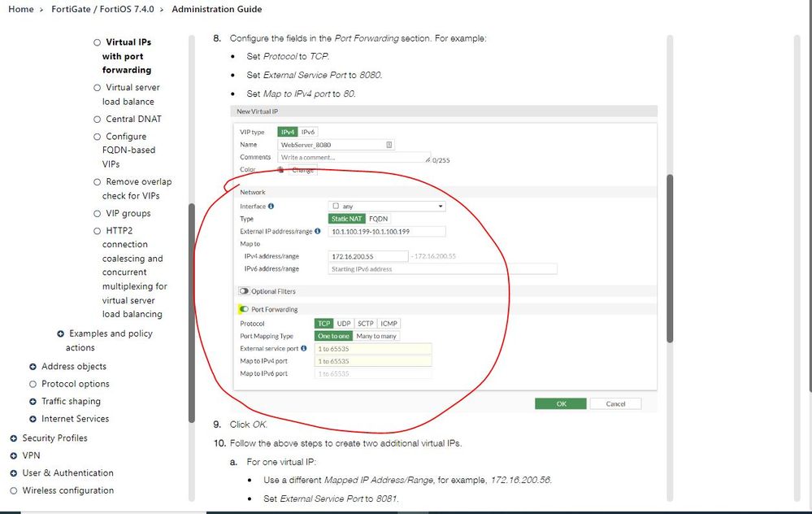Select UDP protocol
812x514 pixels.
click(344, 324)
